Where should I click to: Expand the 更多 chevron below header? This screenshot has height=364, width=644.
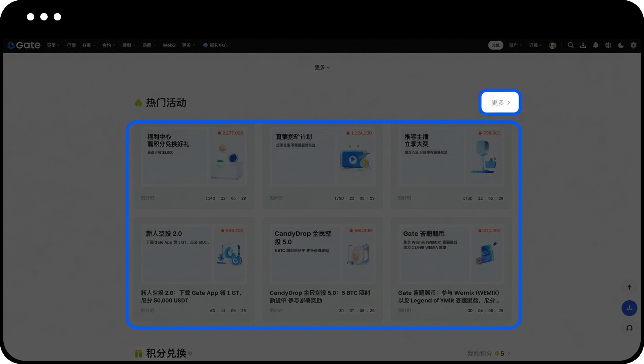(322, 67)
